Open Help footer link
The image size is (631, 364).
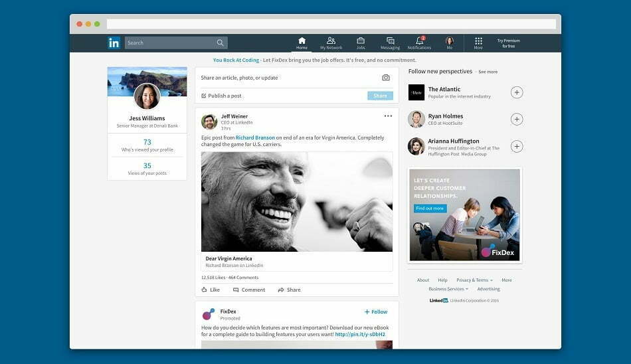[442, 280]
